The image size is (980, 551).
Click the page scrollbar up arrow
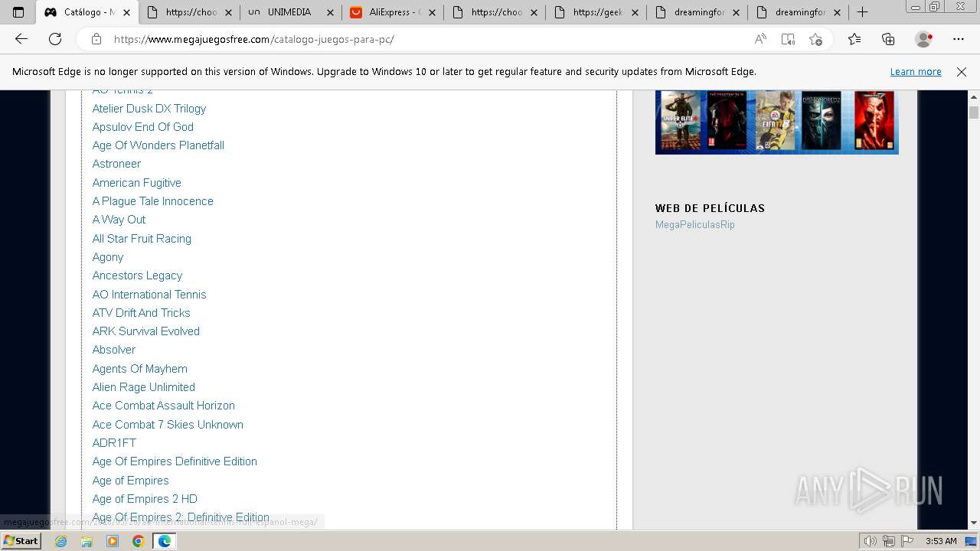click(x=974, y=97)
